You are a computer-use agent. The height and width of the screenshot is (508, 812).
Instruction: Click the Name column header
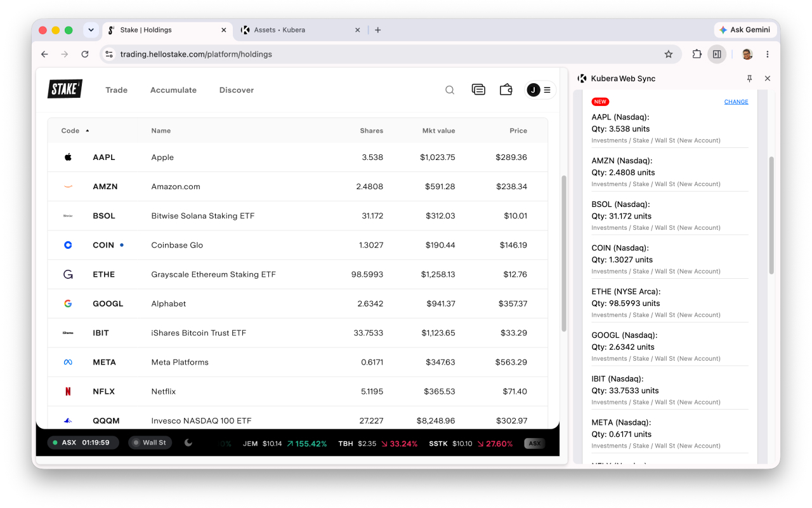pyautogui.click(x=161, y=131)
